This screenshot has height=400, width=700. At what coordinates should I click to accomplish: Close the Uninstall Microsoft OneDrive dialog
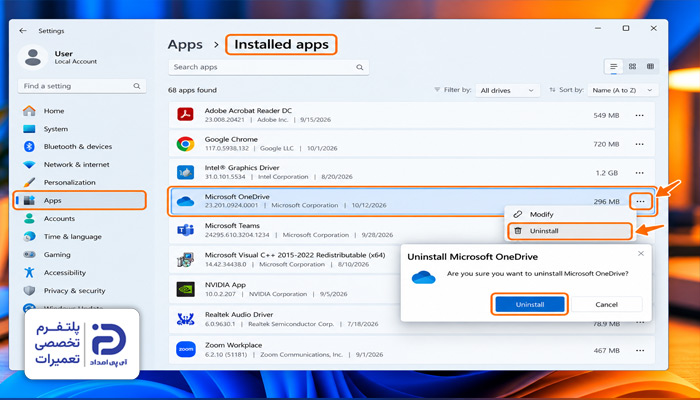coord(641,254)
